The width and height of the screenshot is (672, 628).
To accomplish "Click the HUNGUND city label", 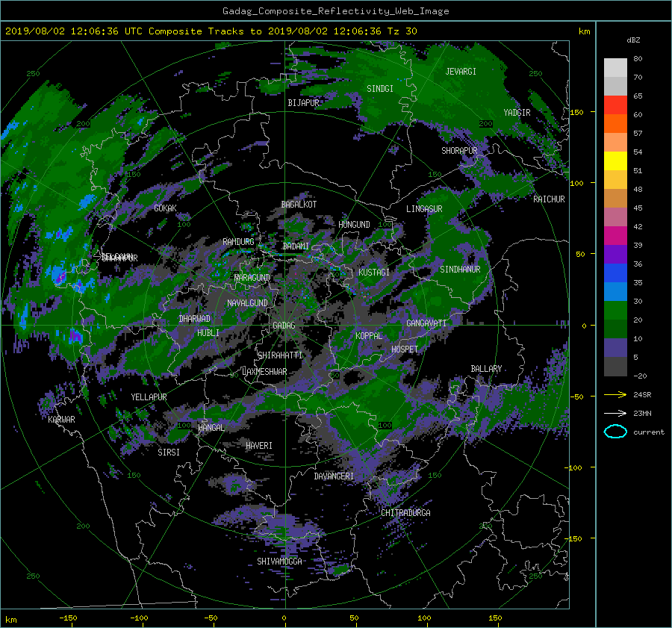I will tap(354, 225).
